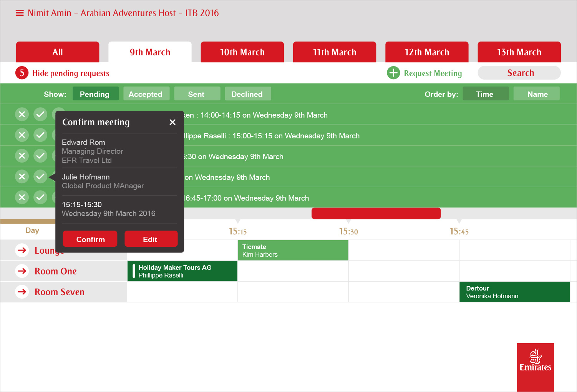577x392 pixels.
Task: Toggle the Pending filter
Action: pos(95,94)
